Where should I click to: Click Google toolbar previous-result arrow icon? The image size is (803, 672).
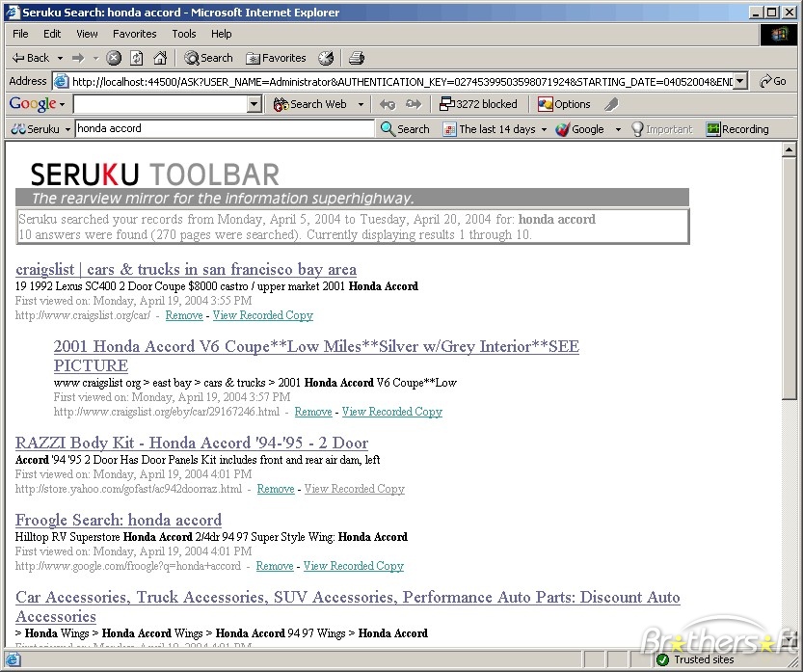coord(388,104)
